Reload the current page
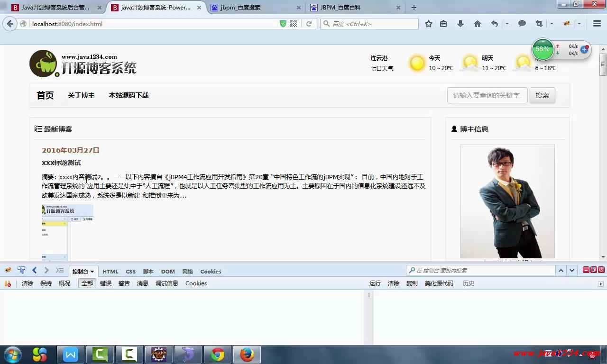 click(309, 24)
